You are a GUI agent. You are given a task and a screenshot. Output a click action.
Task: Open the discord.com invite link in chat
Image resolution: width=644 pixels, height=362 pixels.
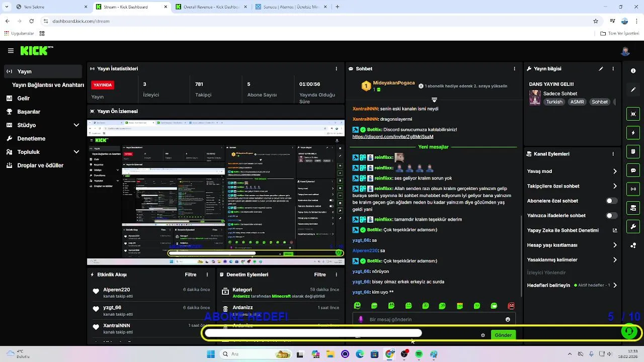[392, 137]
